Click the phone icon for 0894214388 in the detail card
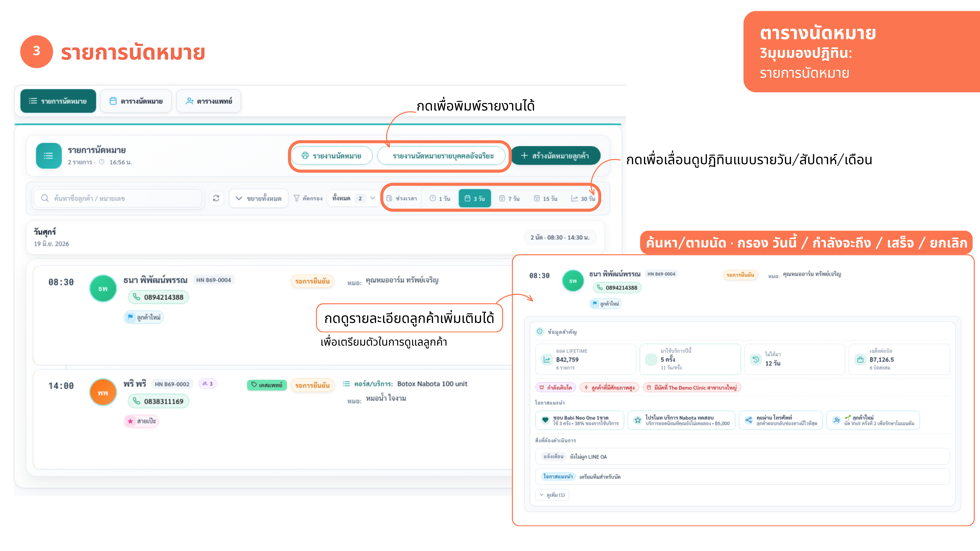 pyautogui.click(x=600, y=287)
